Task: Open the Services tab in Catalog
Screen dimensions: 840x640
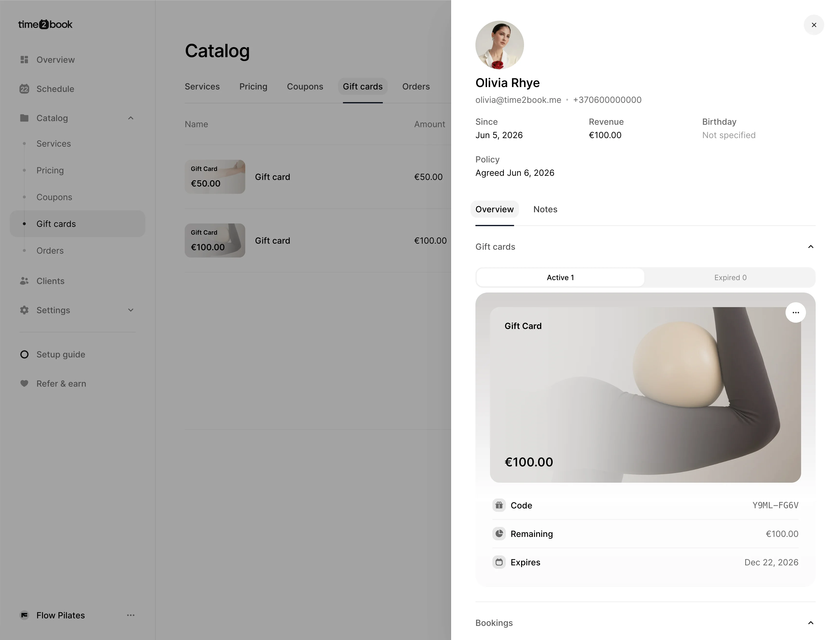Action: [202, 87]
